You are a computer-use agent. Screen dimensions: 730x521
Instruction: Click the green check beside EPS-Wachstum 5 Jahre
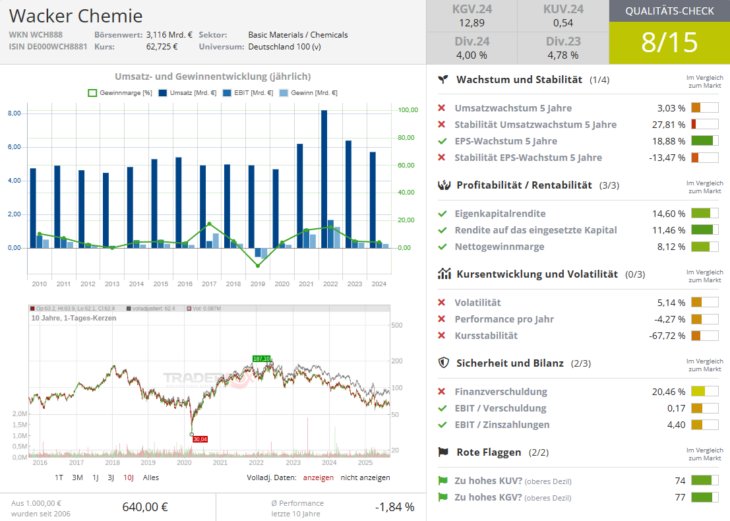tap(442, 141)
